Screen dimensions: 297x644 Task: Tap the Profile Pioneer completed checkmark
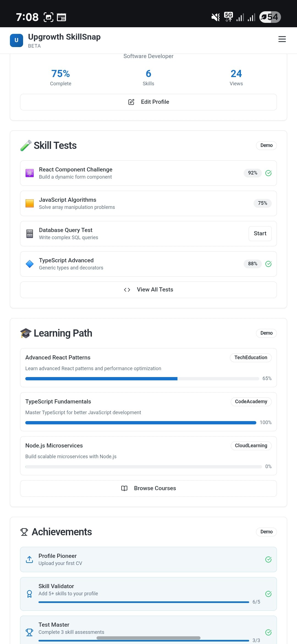[x=268, y=560]
